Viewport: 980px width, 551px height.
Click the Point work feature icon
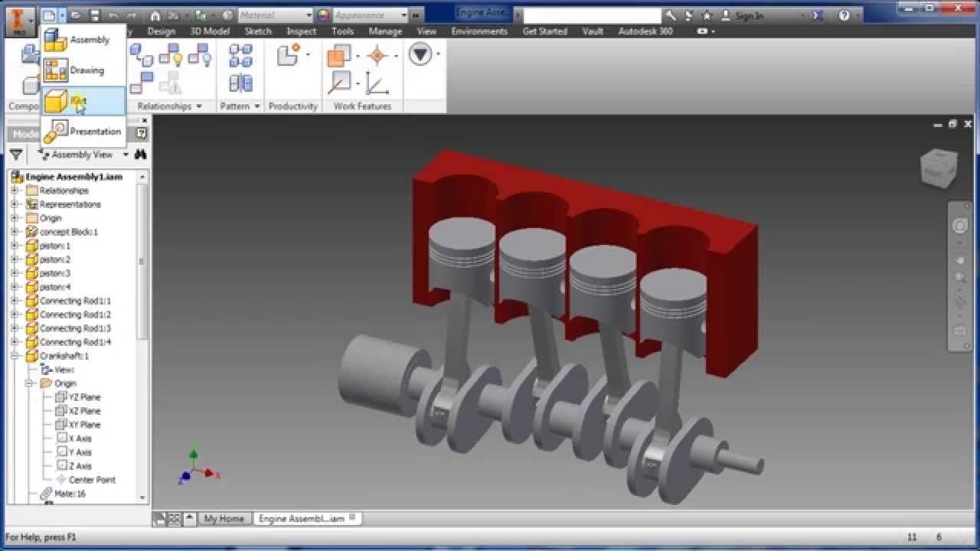377,56
